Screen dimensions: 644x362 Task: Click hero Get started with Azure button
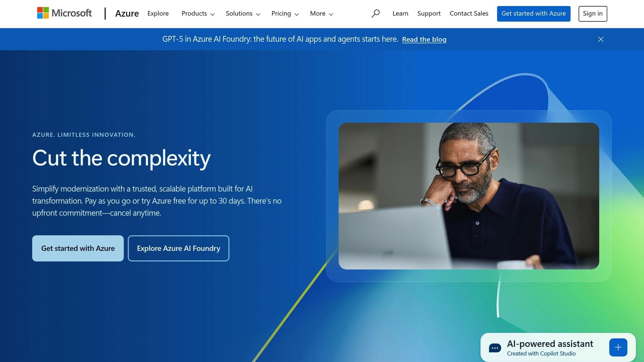coord(78,248)
